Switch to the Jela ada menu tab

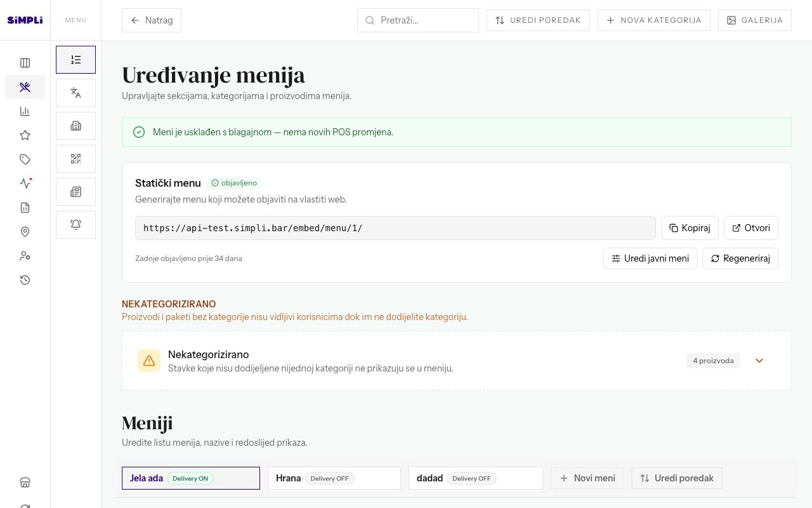(x=191, y=478)
